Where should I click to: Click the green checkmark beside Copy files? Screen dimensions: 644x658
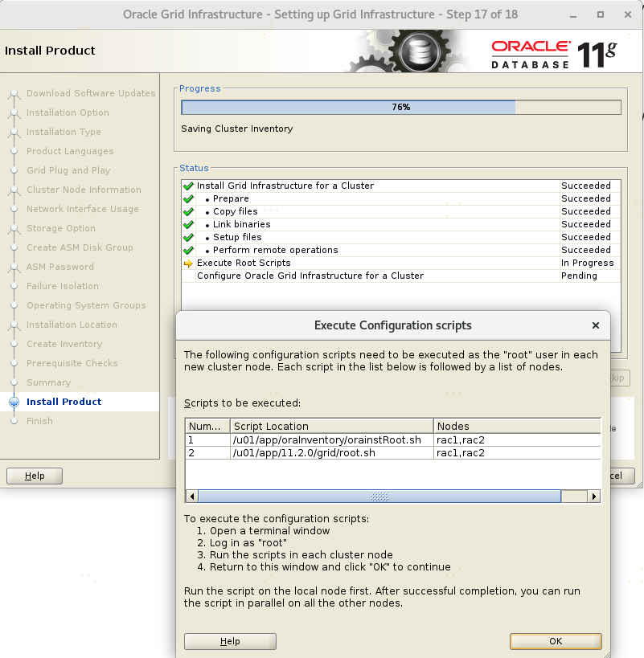188,211
